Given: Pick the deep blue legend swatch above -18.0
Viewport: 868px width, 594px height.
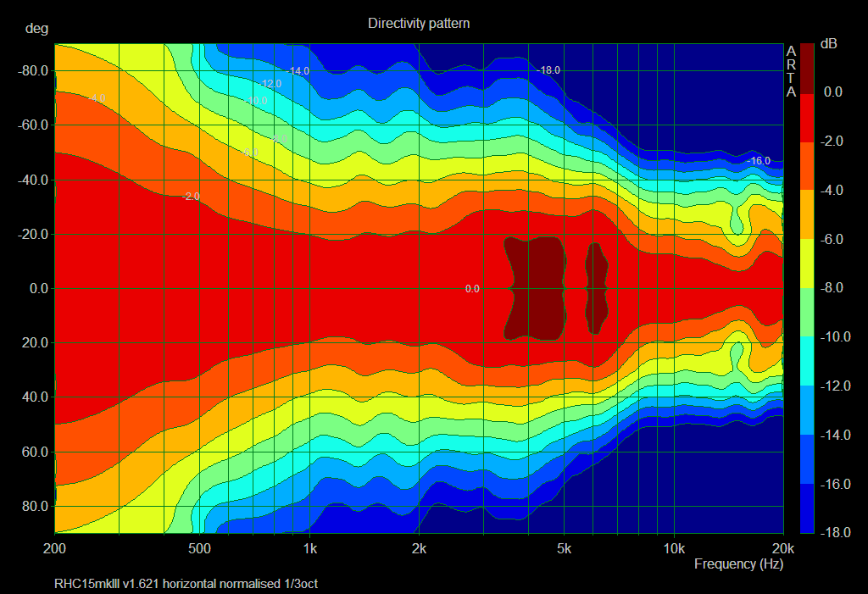Looking at the screenshot, I should point(807,508).
